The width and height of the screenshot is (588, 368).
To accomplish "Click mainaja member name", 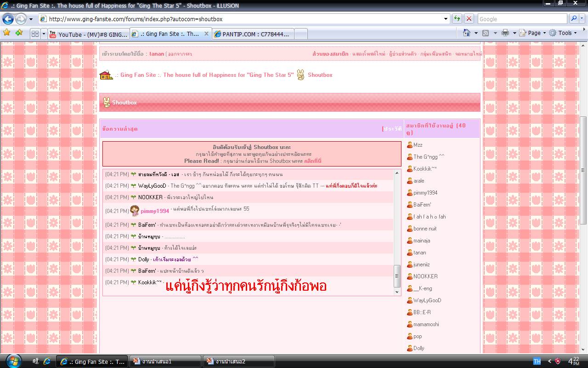I will click(422, 241).
